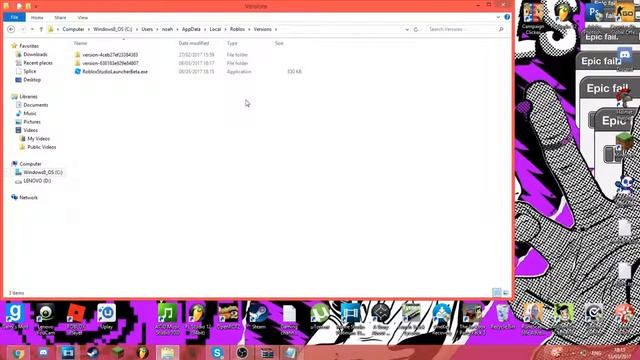Open FL Studio from the taskbar
640x360 pixels.
[142, 353]
